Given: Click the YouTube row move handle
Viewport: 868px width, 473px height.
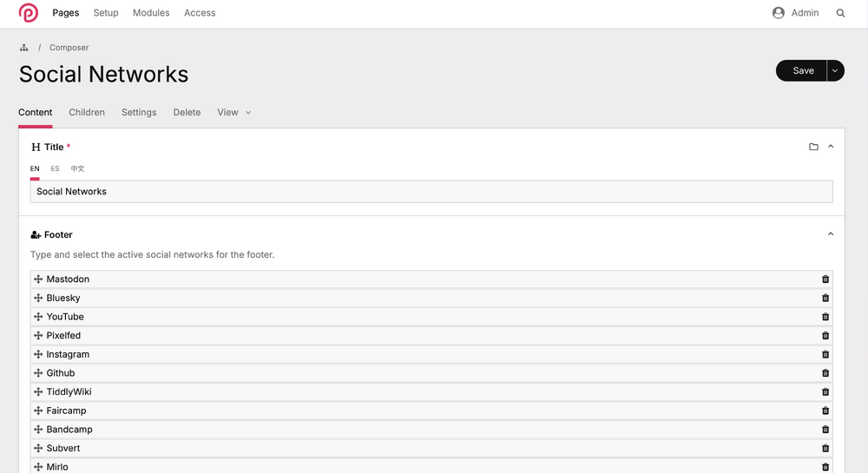Looking at the screenshot, I should (x=38, y=317).
